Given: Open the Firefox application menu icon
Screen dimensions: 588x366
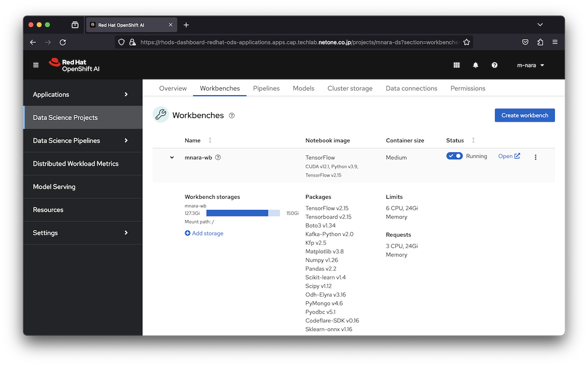Looking at the screenshot, I should 555,42.
